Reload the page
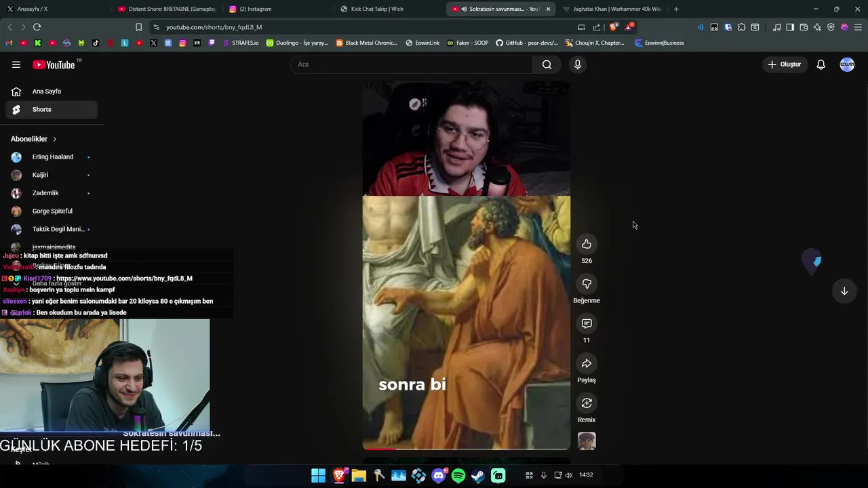The width and height of the screenshot is (868, 488). (37, 27)
